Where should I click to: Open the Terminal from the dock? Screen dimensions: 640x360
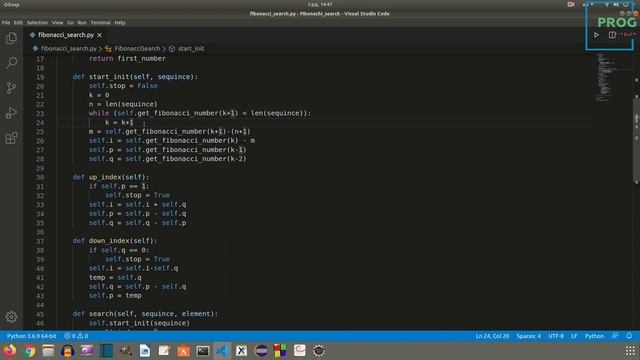(x=203, y=351)
